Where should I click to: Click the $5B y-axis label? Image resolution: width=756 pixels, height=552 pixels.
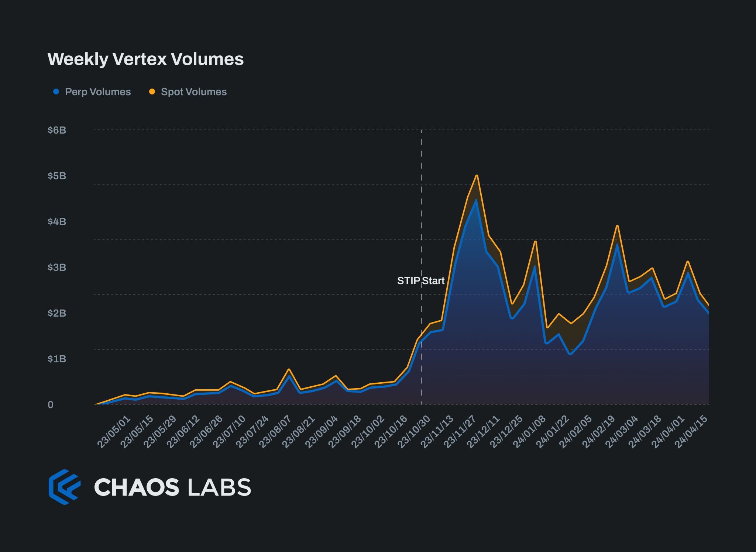(x=57, y=176)
